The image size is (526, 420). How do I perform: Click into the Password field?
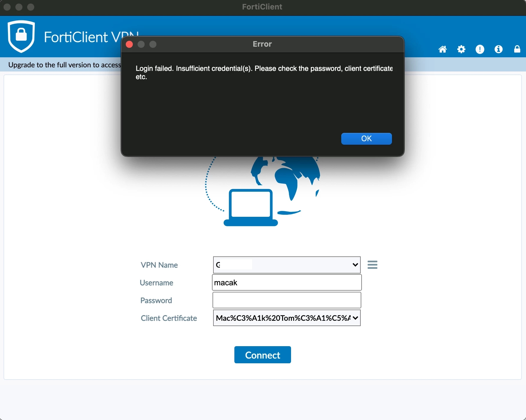pos(287,300)
